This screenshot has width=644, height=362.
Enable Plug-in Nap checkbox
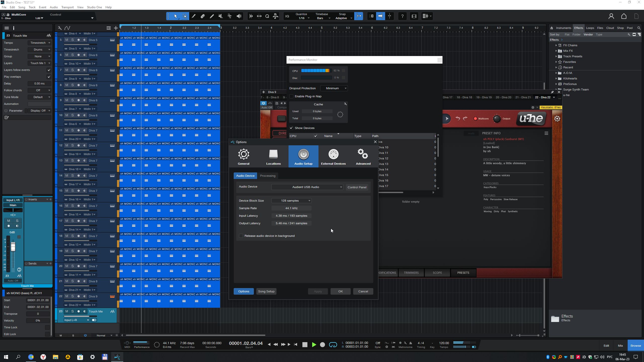(x=291, y=96)
